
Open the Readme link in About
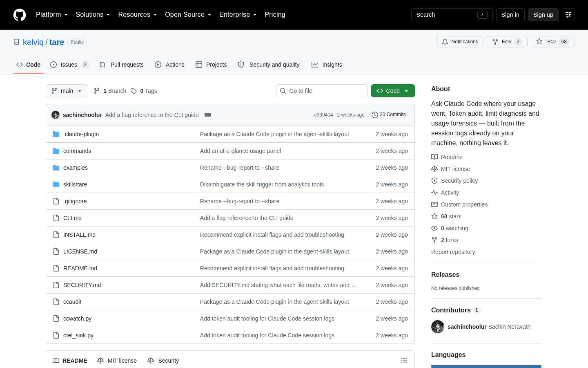pos(447,157)
